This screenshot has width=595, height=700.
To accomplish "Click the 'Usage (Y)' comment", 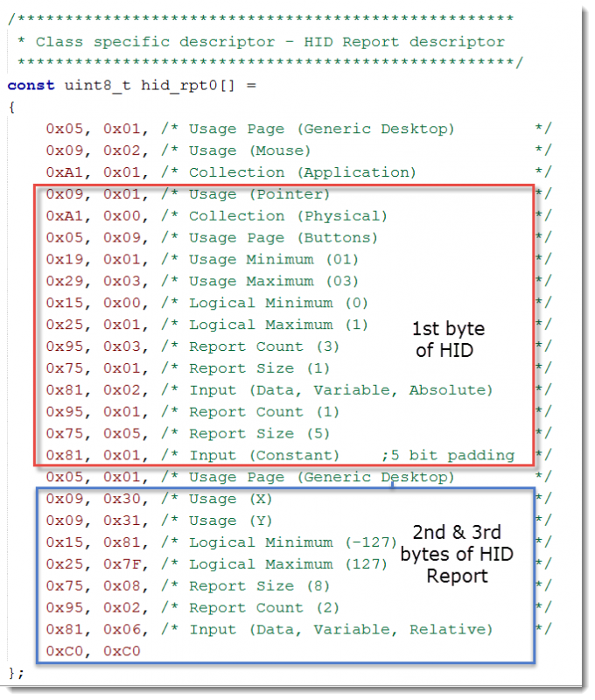I will 230,521.
